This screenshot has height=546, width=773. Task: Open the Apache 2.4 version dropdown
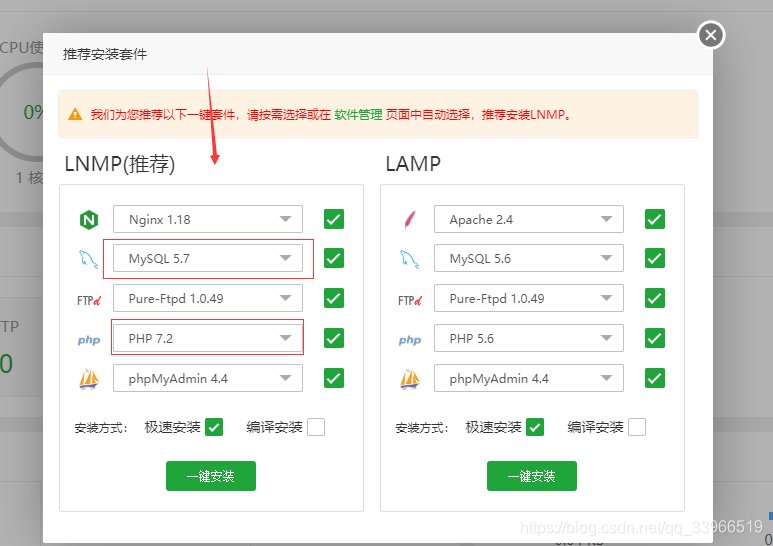528,219
